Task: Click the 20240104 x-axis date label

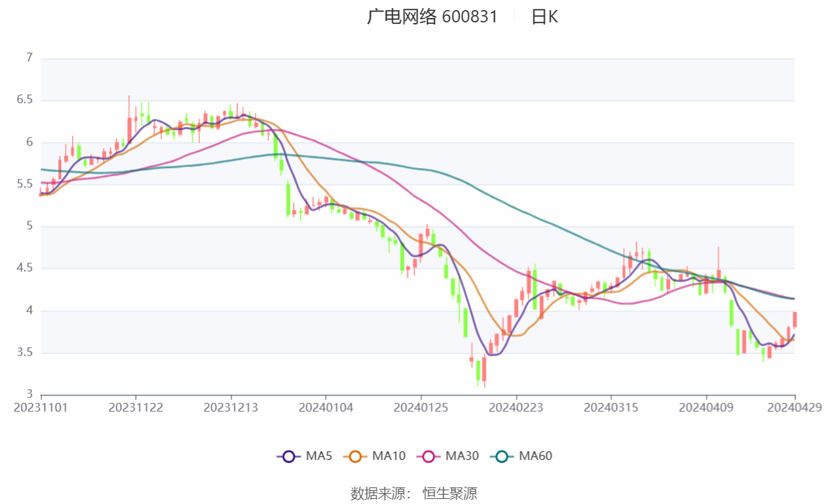Action: pos(326,407)
